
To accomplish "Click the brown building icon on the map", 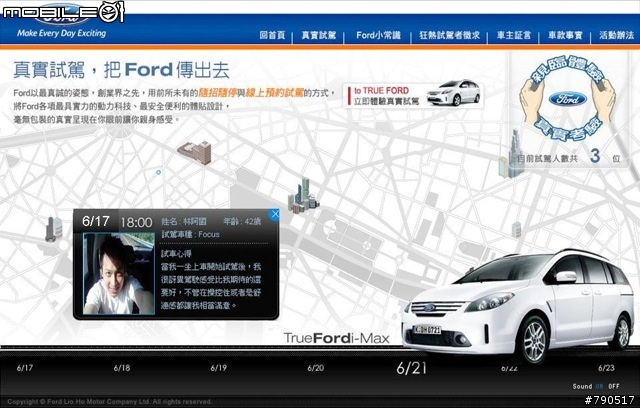I will [195, 153].
